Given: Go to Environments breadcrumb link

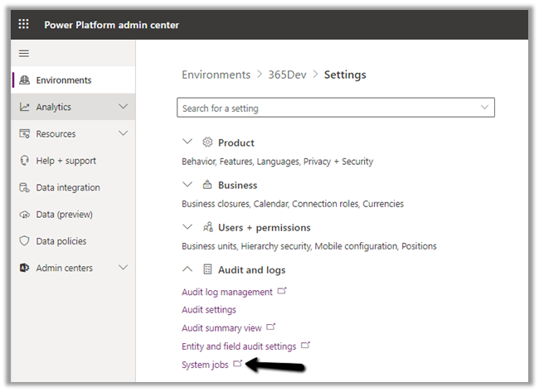Looking at the screenshot, I should click(216, 75).
